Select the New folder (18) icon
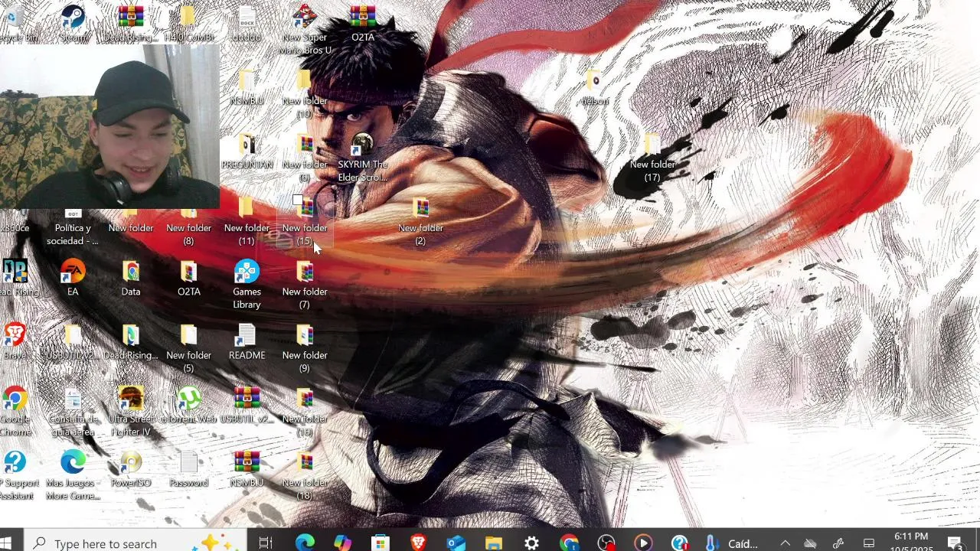Image resolution: width=980 pixels, height=551 pixels. [x=305, y=474]
